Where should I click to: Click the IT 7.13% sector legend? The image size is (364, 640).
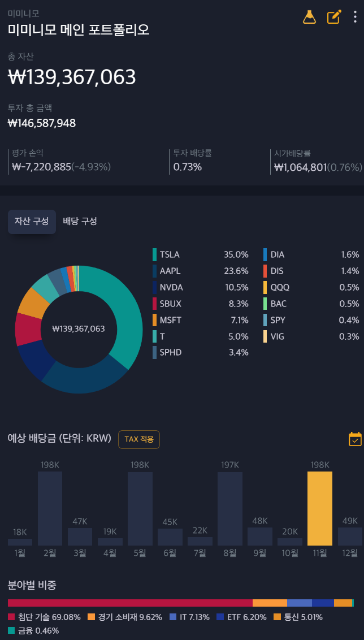(x=189, y=617)
